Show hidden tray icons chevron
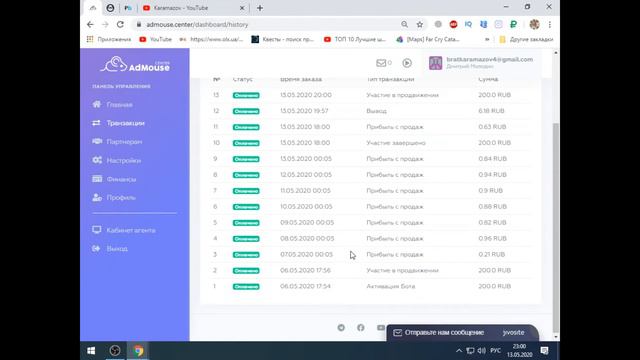The image size is (640, 360). 459,351
